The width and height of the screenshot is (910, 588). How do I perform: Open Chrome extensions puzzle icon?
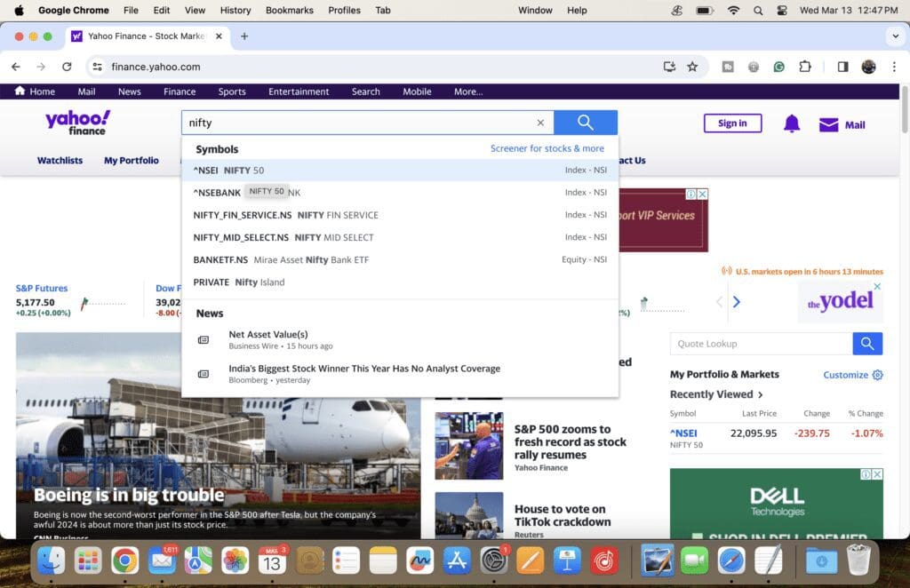[805, 67]
